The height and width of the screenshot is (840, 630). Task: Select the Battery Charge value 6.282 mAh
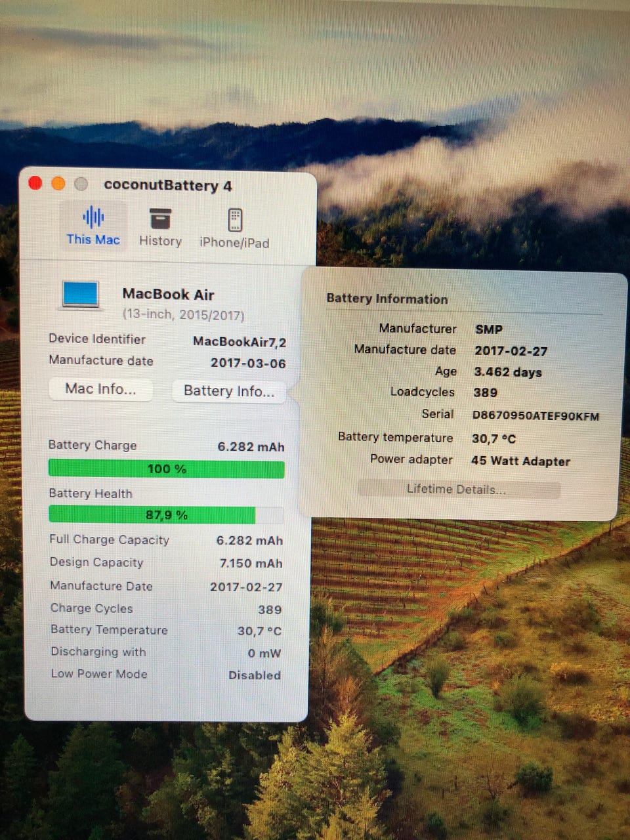pyautogui.click(x=251, y=447)
